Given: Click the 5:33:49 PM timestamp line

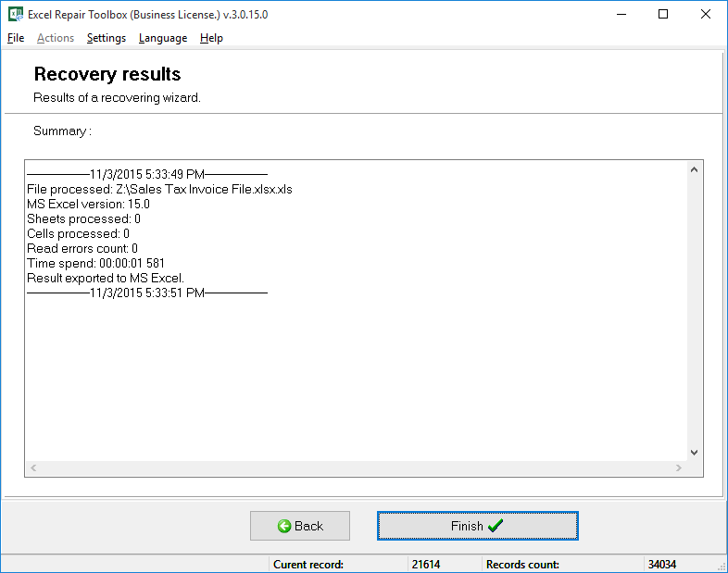Looking at the screenshot, I should pos(147,174).
